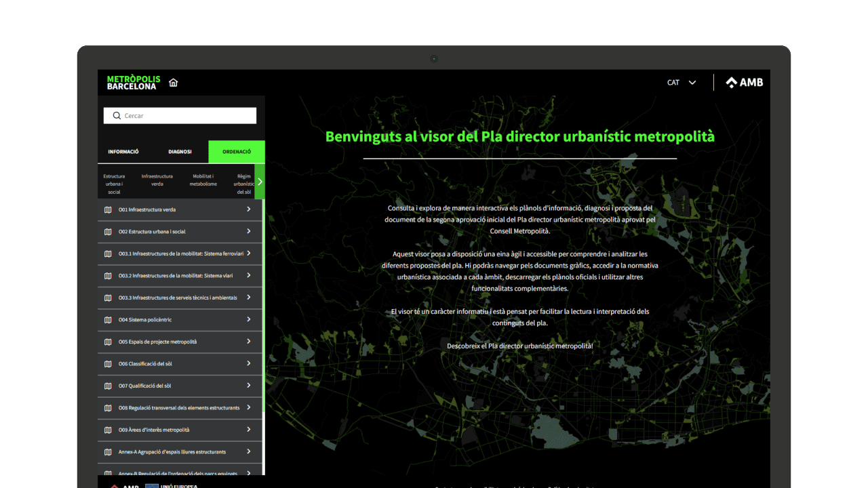Switch to the Diagnosi tab

(x=180, y=152)
